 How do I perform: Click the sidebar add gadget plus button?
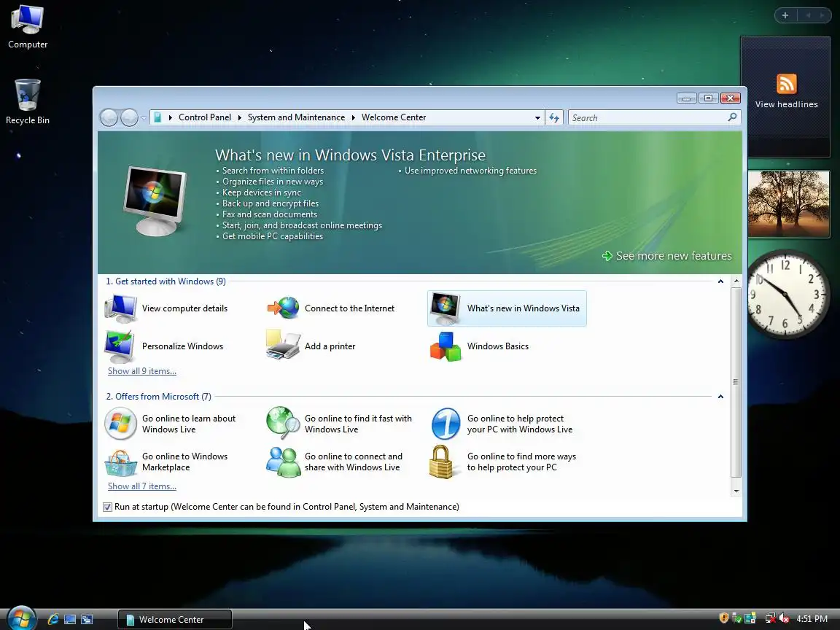tap(785, 15)
